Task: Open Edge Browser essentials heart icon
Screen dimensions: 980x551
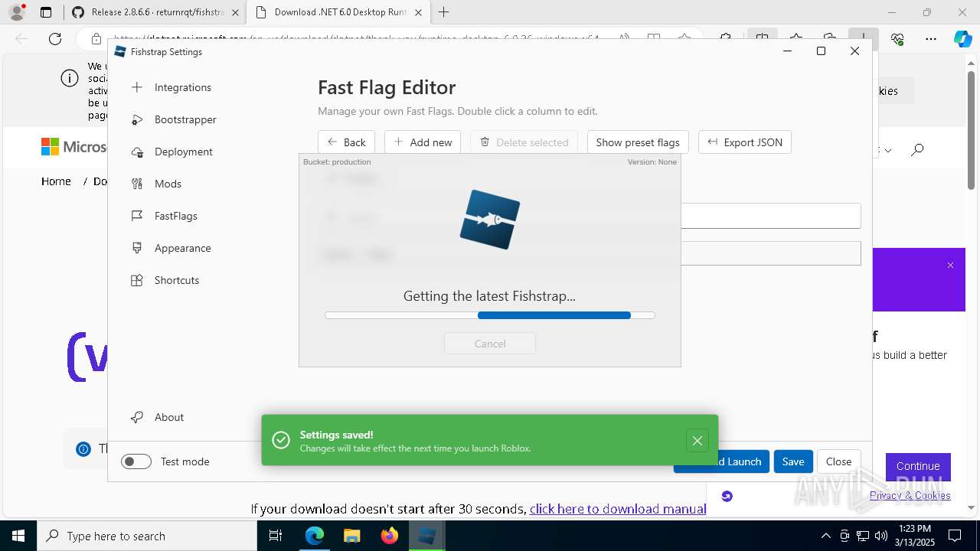Action: [x=897, y=39]
